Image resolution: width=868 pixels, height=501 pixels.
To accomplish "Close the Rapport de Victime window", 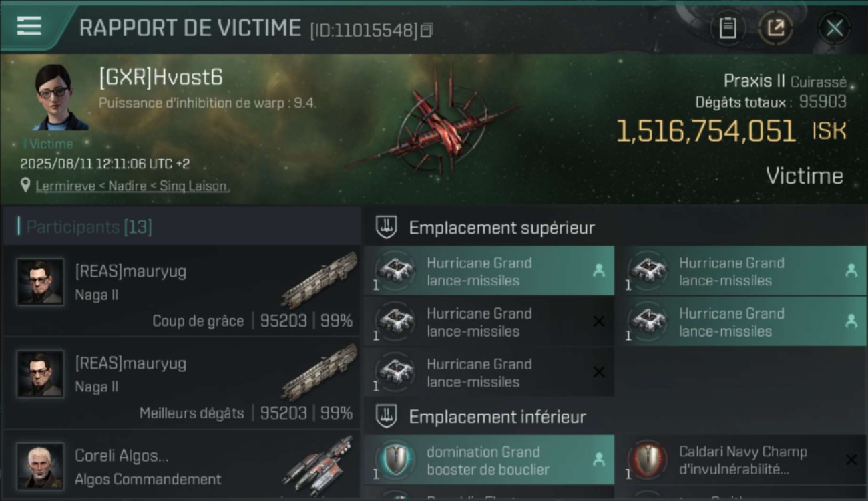I will [x=834, y=28].
